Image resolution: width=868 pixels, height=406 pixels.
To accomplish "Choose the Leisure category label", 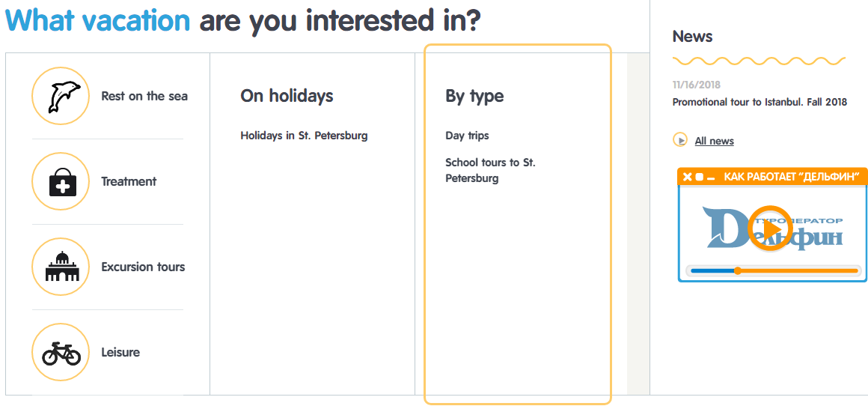I will (x=120, y=352).
